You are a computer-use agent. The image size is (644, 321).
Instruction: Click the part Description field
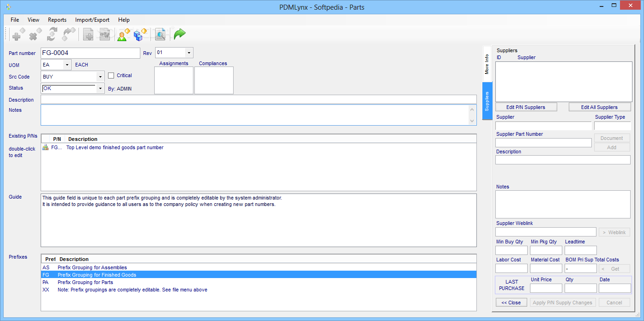259,99
